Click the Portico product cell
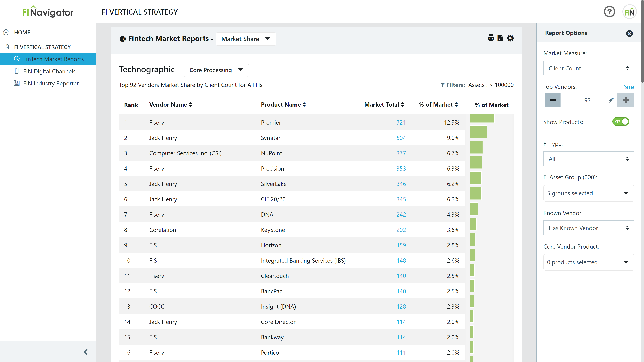This screenshot has width=644, height=362. point(270,352)
